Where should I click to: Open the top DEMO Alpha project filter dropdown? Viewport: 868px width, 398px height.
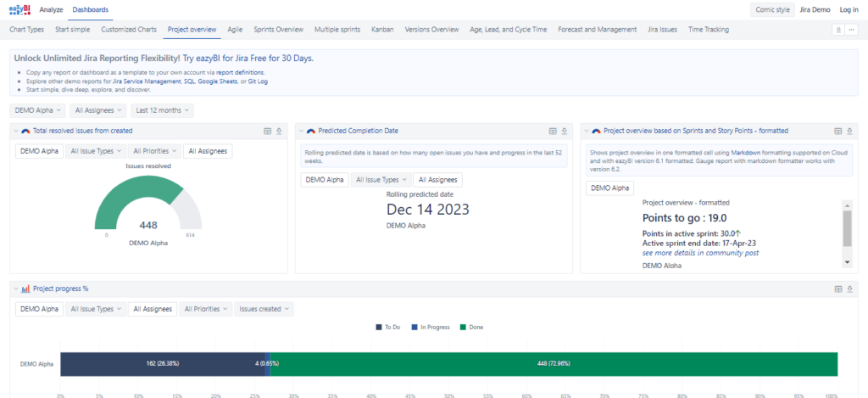[x=37, y=110]
